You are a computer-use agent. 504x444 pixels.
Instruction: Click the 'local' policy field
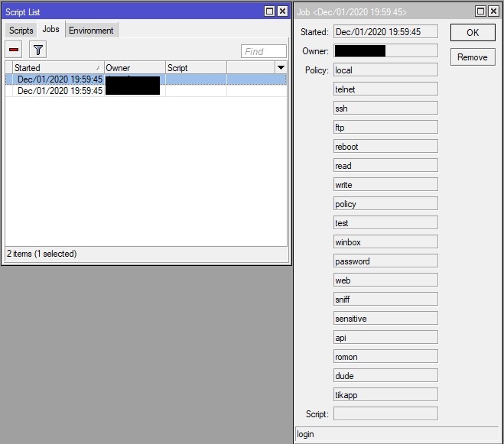click(x=385, y=70)
